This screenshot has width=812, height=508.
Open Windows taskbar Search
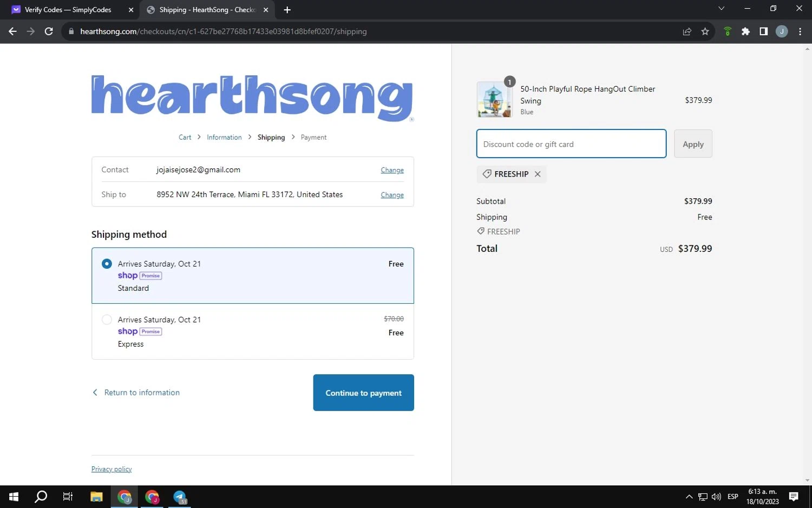coord(41,497)
